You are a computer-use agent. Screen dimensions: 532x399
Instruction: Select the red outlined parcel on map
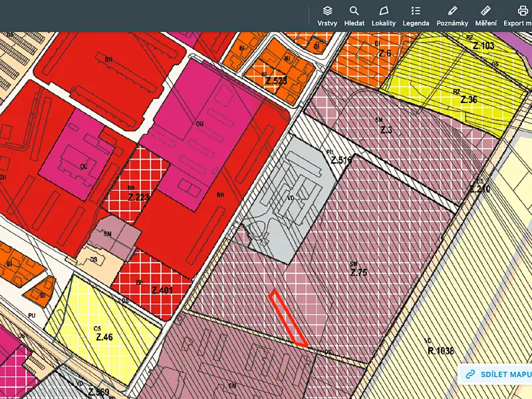point(288,318)
